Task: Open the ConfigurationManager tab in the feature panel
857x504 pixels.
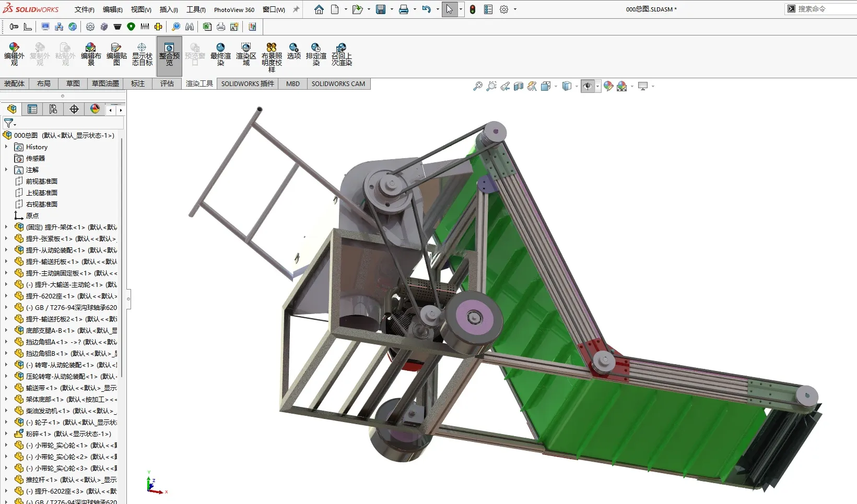Action: tap(53, 109)
